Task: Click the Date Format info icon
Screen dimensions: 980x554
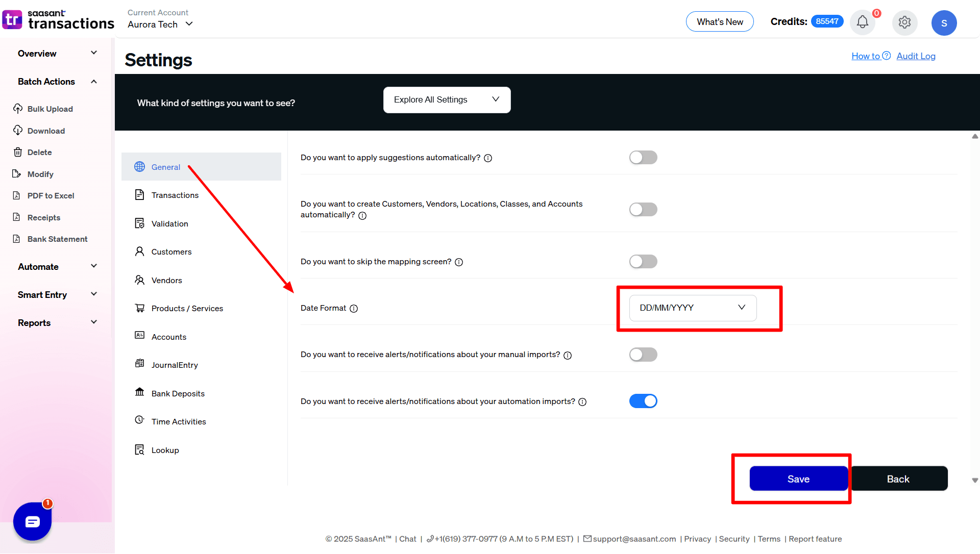Action: (354, 309)
